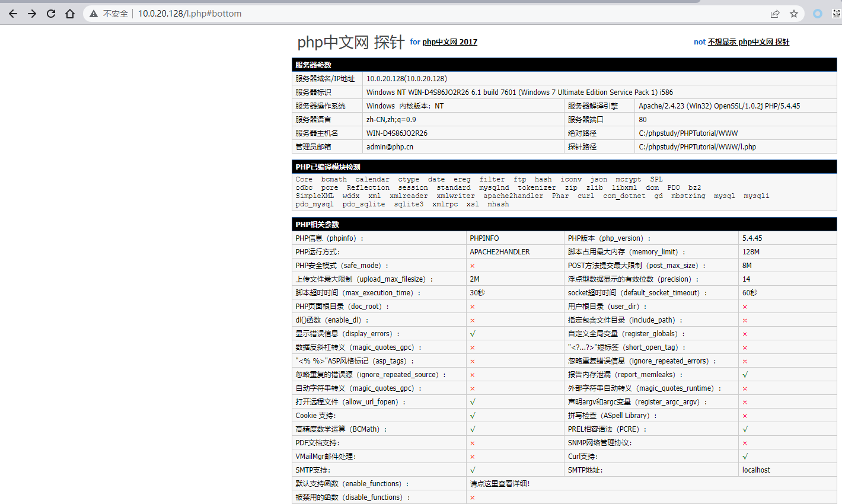The height and width of the screenshot is (504, 842).
Task: Select the max_execution_time value 30秒
Action: (x=477, y=293)
